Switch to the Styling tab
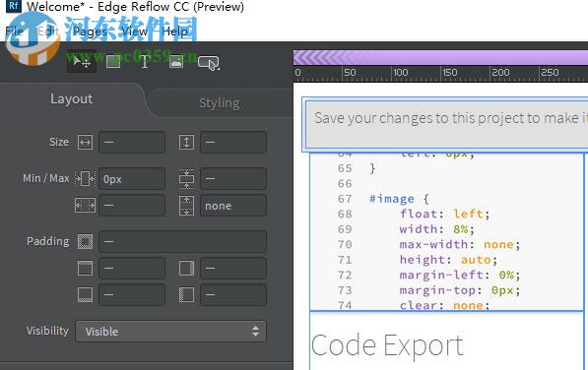Viewport: 588px width, 370px height. (x=220, y=103)
